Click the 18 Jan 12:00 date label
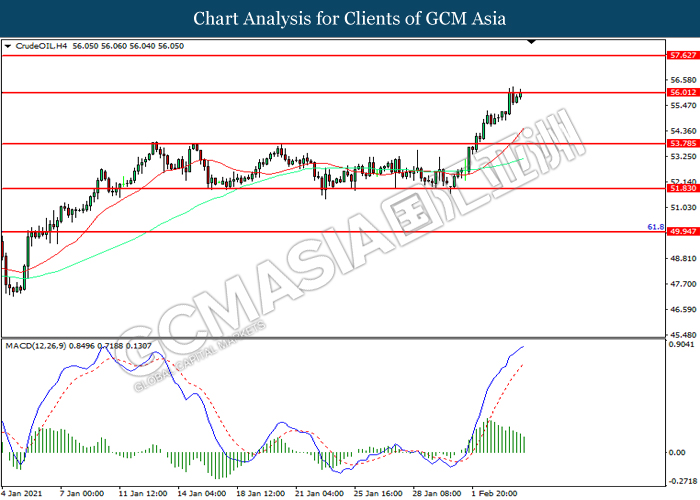700x500 pixels. [x=261, y=493]
